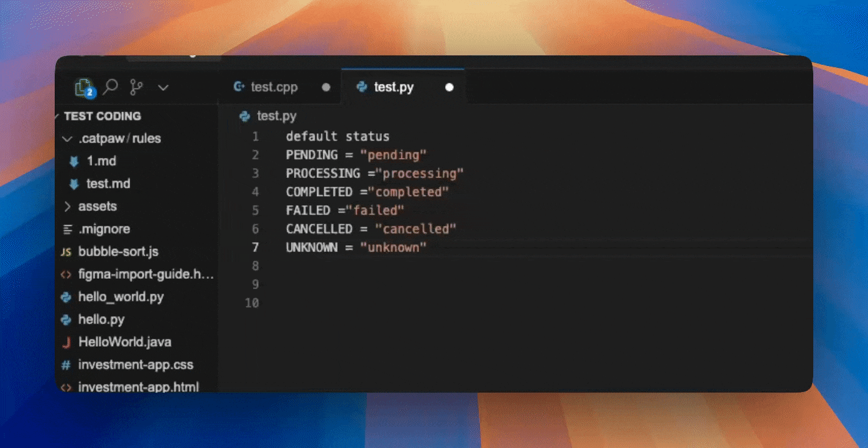868x448 pixels.
Task: Click the test.py breadcrumb above the editor
Action: (277, 116)
